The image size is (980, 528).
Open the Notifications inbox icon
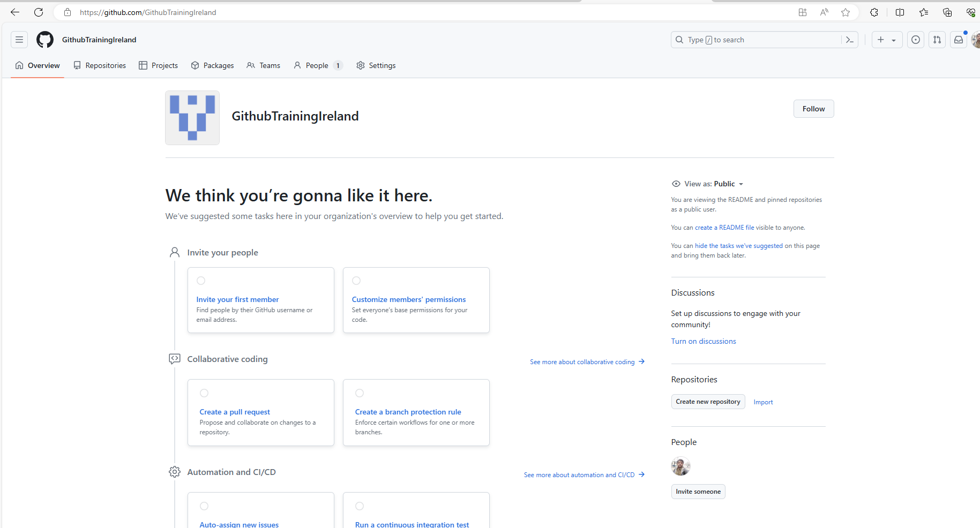point(959,40)
